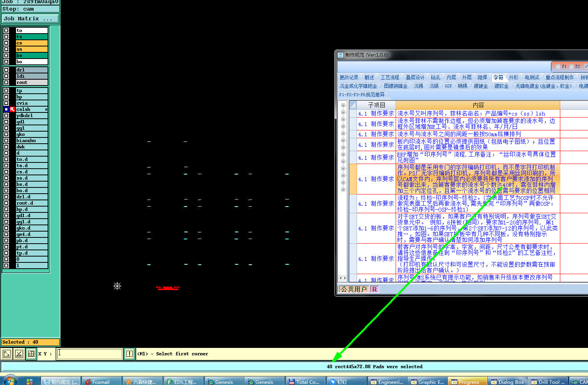588x385 pixels.
Task: Open Graphic Editor taskbar window
Action: coord(427,381)
